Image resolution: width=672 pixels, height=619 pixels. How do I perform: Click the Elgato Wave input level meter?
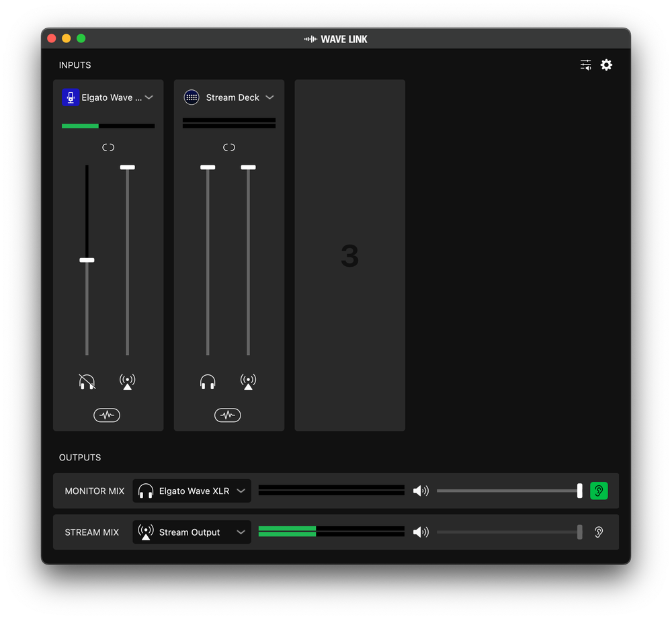point(108,126)
